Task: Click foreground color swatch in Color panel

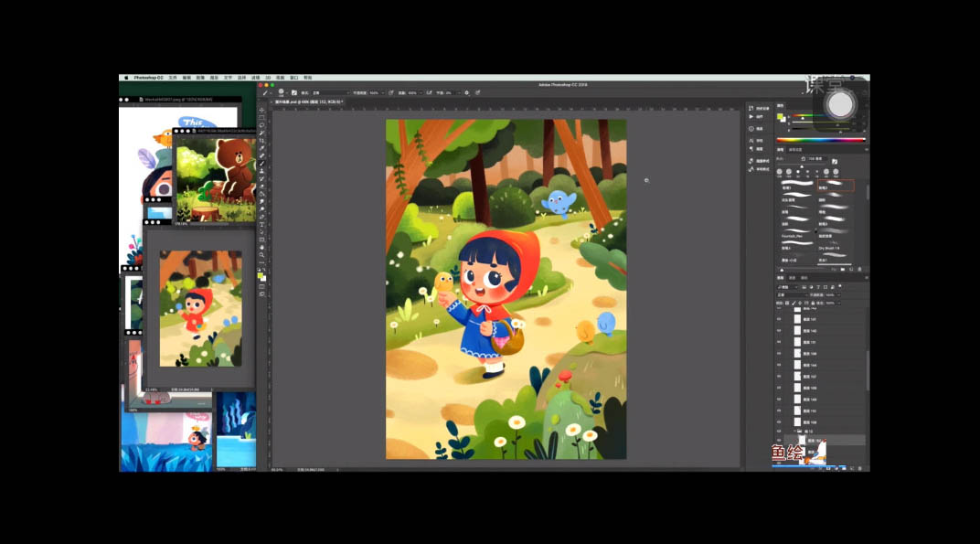Action: point(780,116)
